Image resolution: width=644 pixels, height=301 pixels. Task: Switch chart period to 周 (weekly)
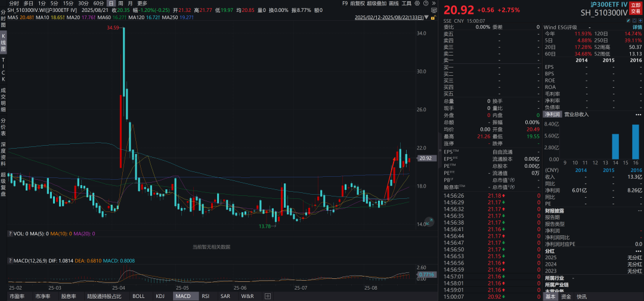click(121, 4)
